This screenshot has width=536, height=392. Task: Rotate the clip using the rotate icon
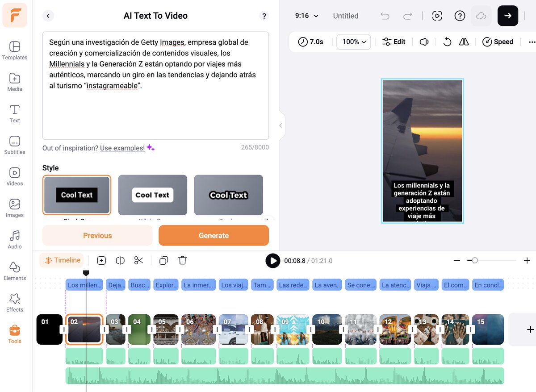pyautogui.click(x=447, y=42)
